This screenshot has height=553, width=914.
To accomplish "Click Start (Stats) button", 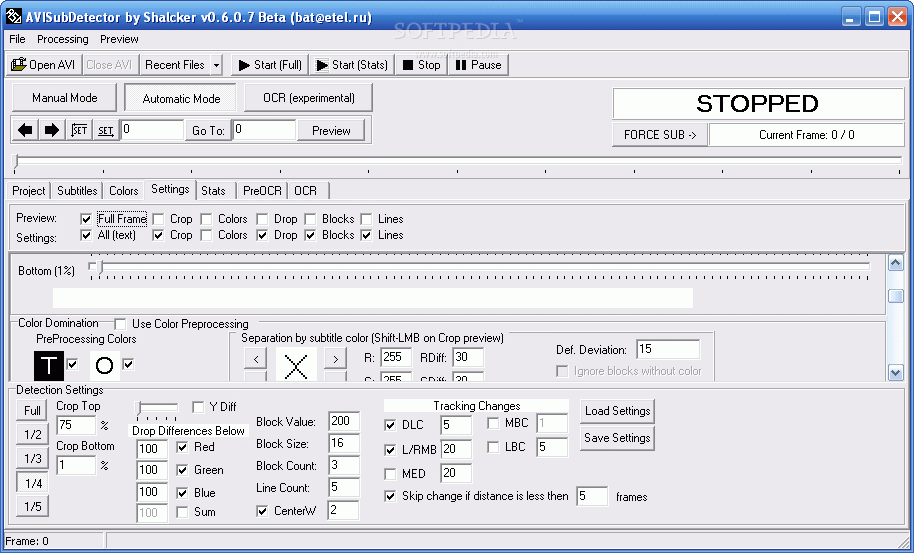I will [351, 65].
